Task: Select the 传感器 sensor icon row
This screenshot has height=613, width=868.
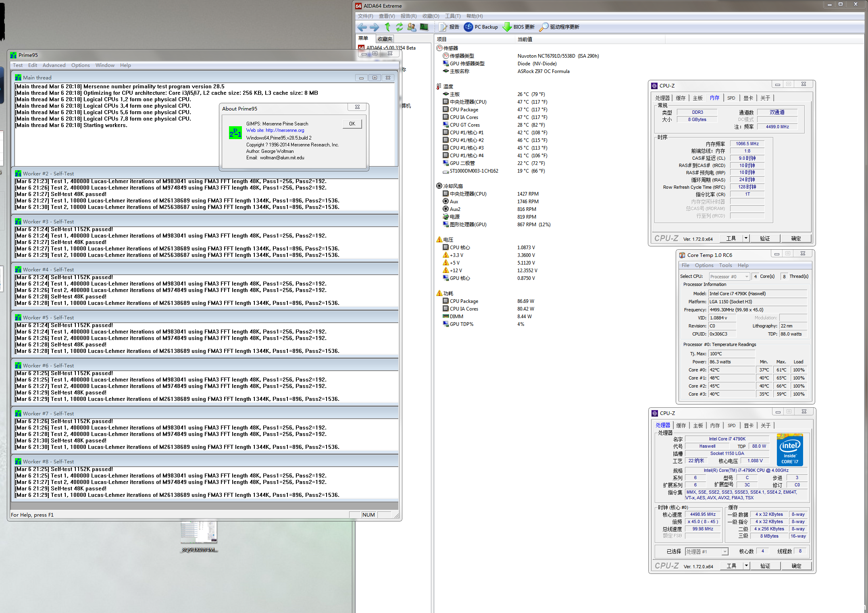Action: pos(439,48)
